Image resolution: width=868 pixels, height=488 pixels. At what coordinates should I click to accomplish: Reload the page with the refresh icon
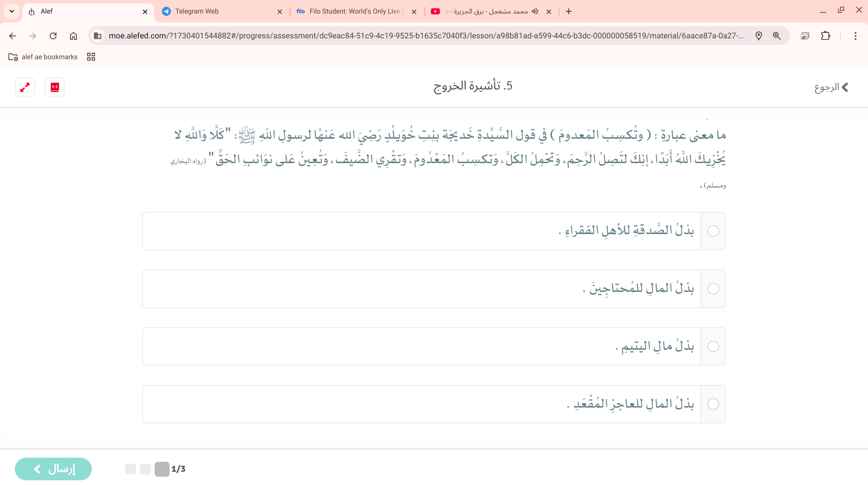coord(53,36)
